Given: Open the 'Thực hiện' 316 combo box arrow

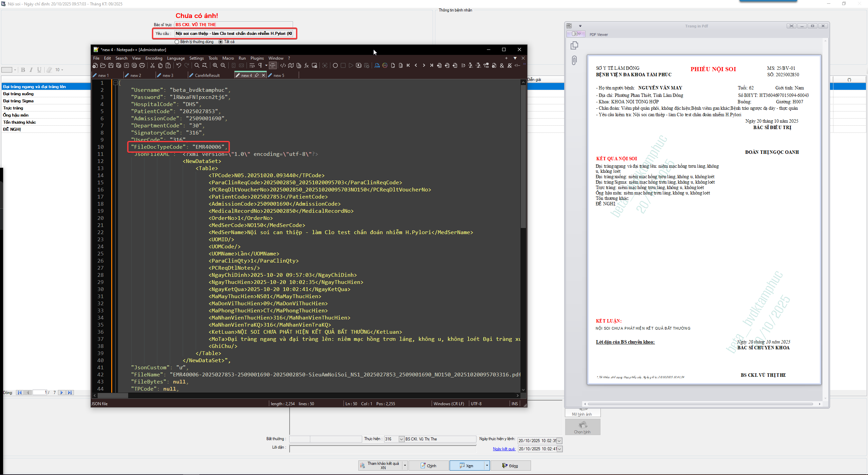Looking at the screenshot, I should point(401,439).
